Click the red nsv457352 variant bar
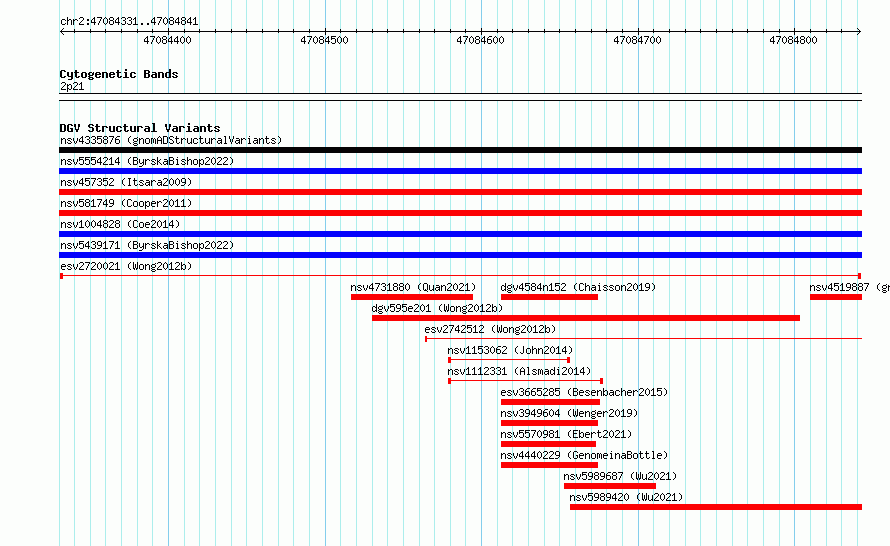The height and width of the screenshot is (546, 890). click(x=460, y=192)
